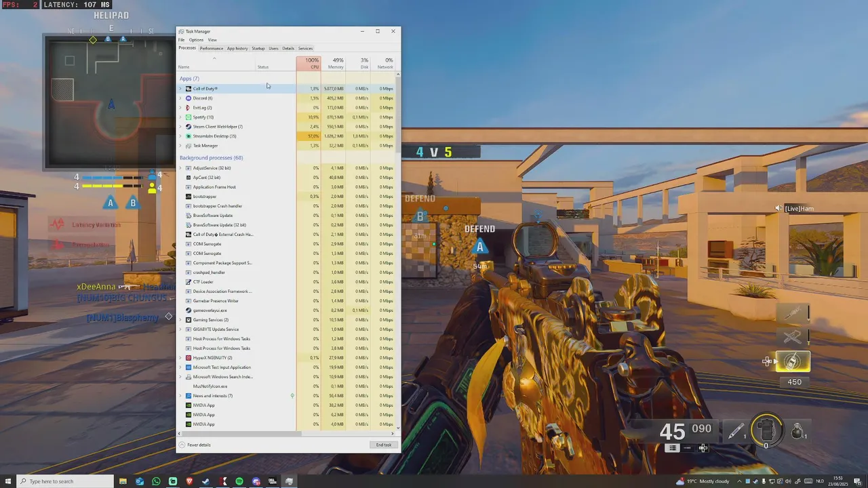The width and height of the screenshot is (868, 488).
Task: Click the Streamlabs Desktop process icon
Action: (189, 136)
